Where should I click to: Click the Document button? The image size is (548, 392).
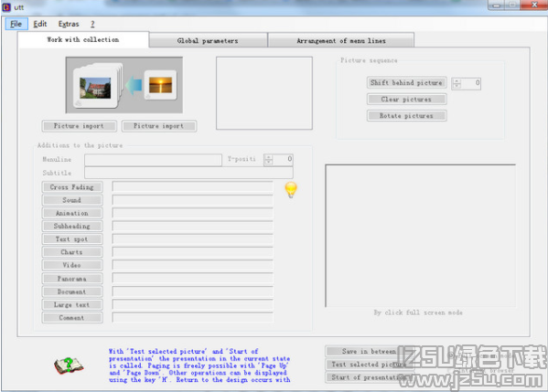click(72, 291)
